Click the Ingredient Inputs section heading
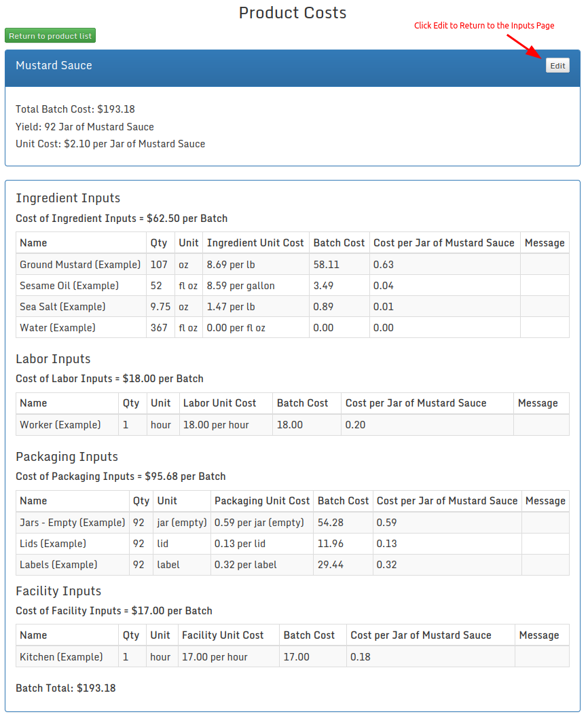The width and height of the screenshot is (588, 727). 68,198
